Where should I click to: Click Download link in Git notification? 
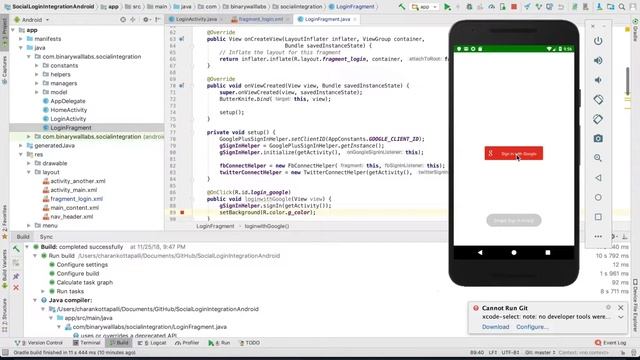(x=496, y=327)
